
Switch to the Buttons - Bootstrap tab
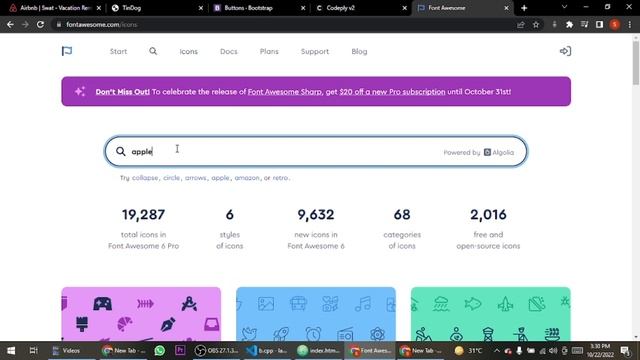click(259, 8)
